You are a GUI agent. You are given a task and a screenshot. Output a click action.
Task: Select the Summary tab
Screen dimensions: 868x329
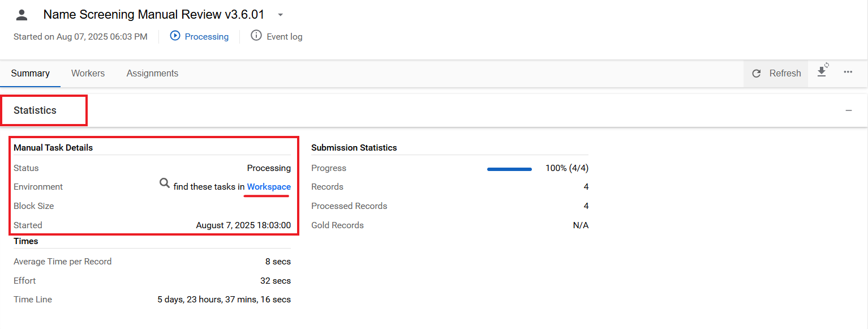pyautogui.click(x=31, y=74)
